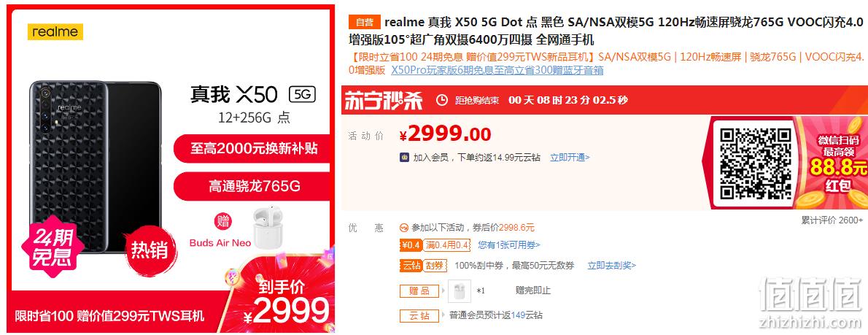Click the Buds Air Neo earbuds image
Viewport: 868px width, 335px height.
[268, 226]
